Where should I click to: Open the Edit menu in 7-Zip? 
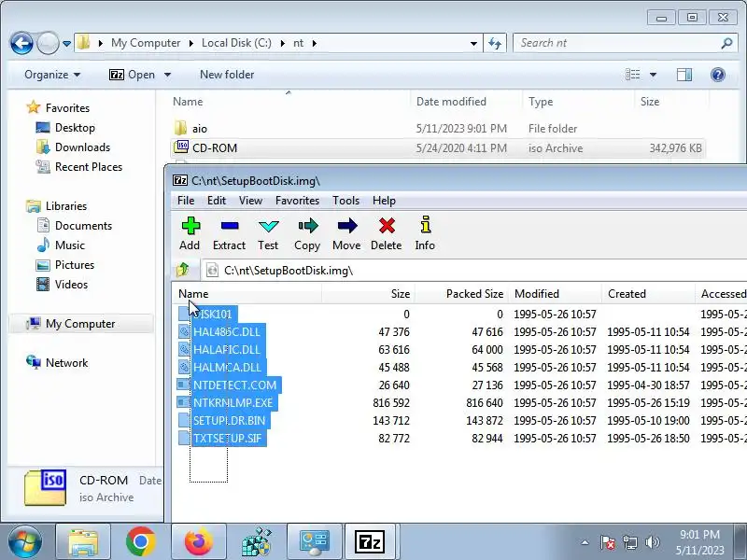217,201
